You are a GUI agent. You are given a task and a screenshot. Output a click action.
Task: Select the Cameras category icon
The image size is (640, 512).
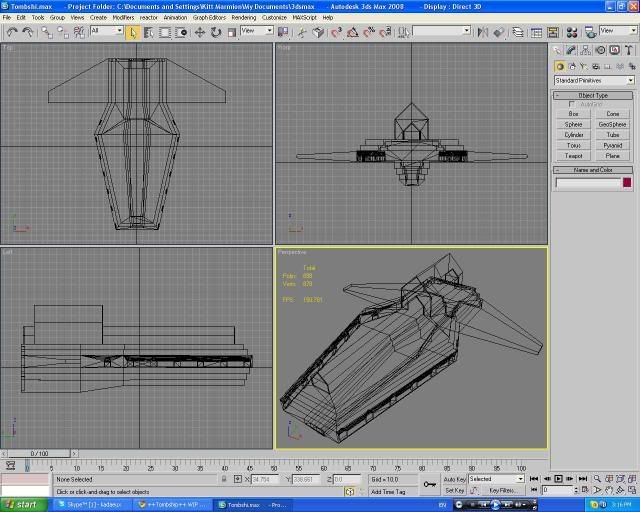(x=598, y=66)
